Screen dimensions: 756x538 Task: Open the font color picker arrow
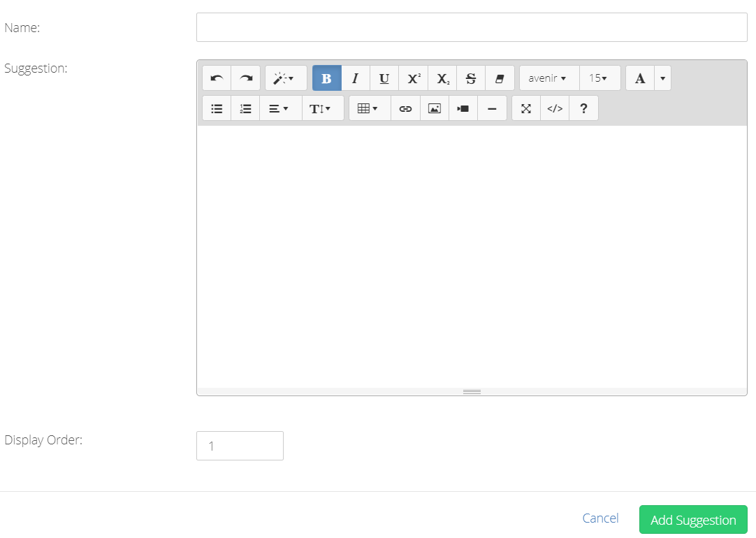click(662, 78)
